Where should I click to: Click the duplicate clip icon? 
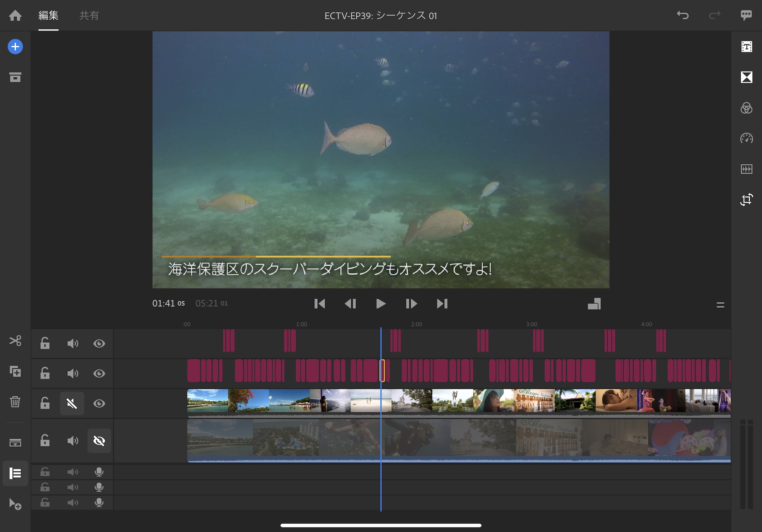click(15, 371)
